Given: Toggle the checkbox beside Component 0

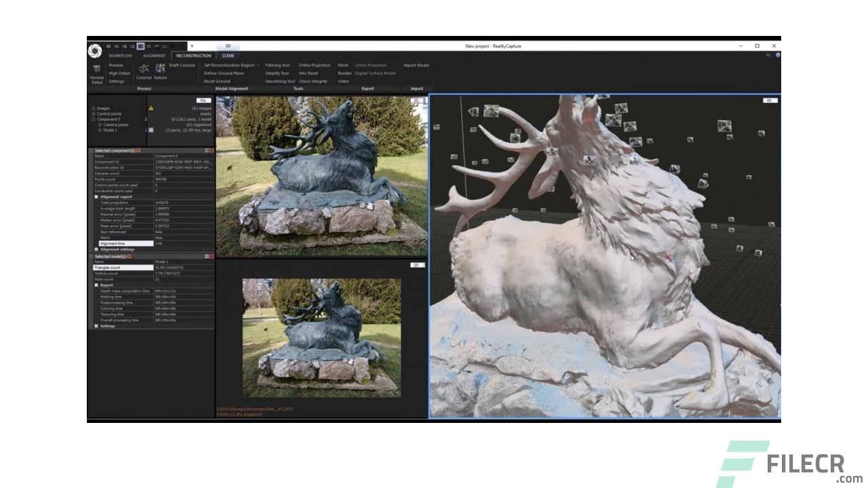Looking at the screenshot, I should coord(146,119).
